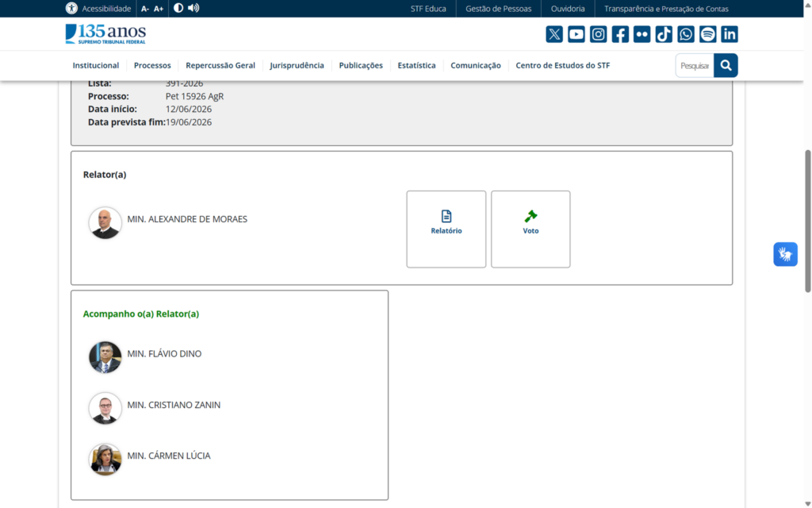
Task: Open the X (Twitter) social link
Action: tap(554, 34)
